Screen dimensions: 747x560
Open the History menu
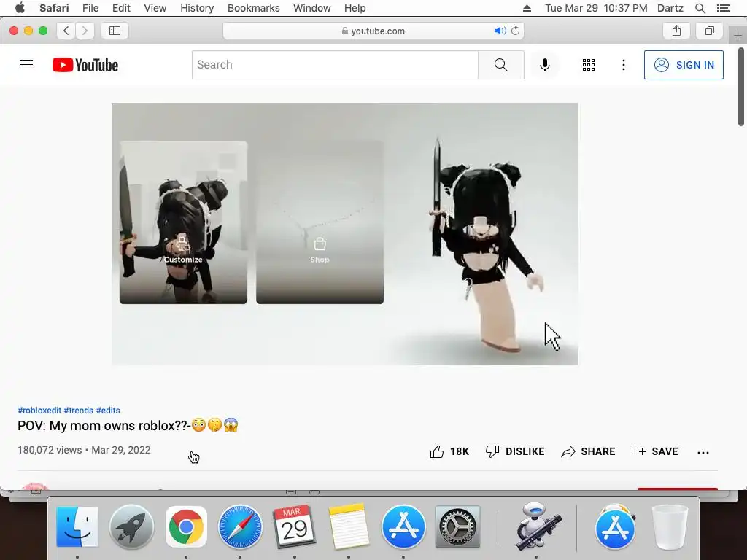197,8
